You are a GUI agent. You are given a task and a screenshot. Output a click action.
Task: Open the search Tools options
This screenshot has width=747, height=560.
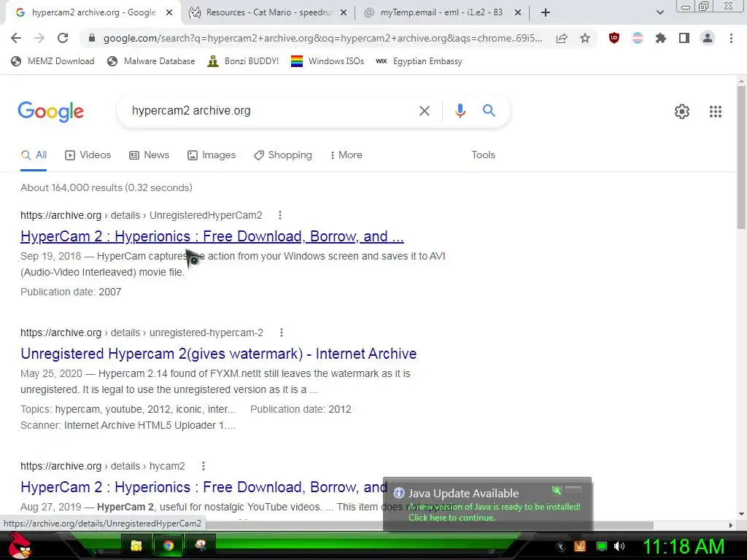pos(483,155)
